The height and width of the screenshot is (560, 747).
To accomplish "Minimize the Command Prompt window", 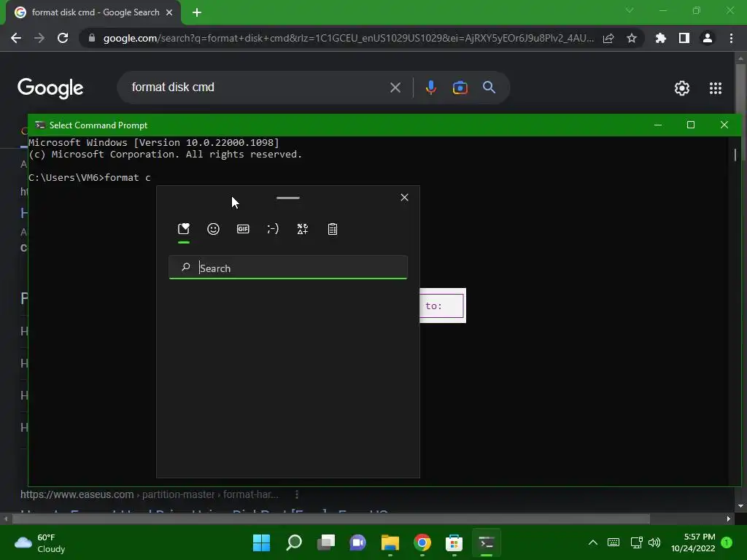I will pyautogui.click(x=658, y=125).
